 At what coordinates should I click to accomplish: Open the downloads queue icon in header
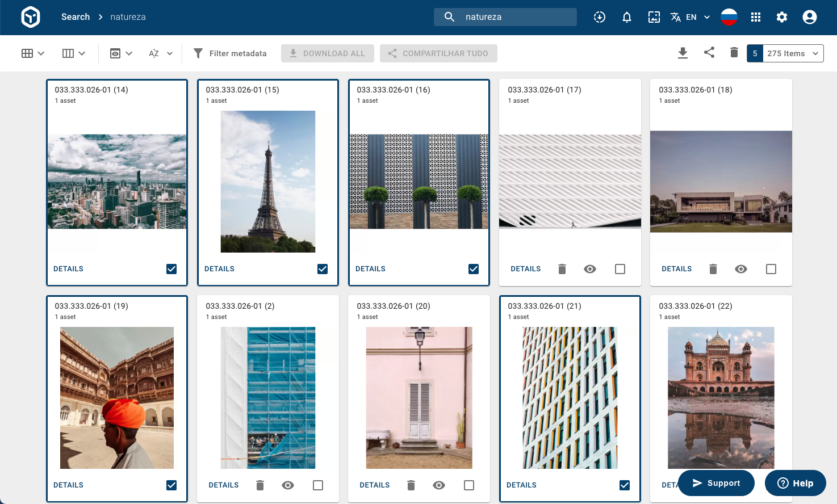[600, 17]
